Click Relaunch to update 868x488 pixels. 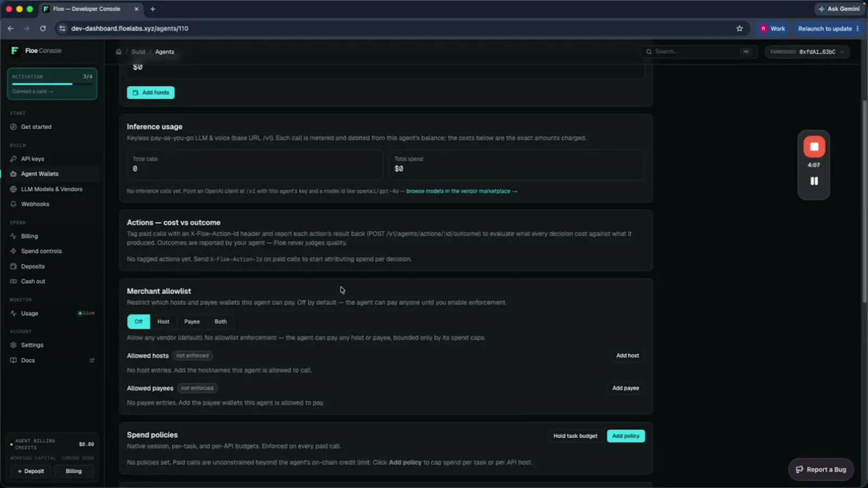825,29
